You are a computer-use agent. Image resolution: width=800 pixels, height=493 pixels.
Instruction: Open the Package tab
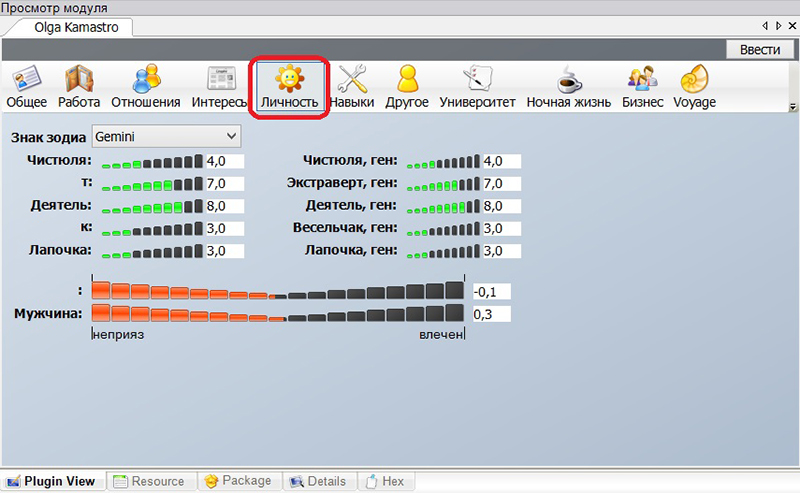click(x=238, y=481)
